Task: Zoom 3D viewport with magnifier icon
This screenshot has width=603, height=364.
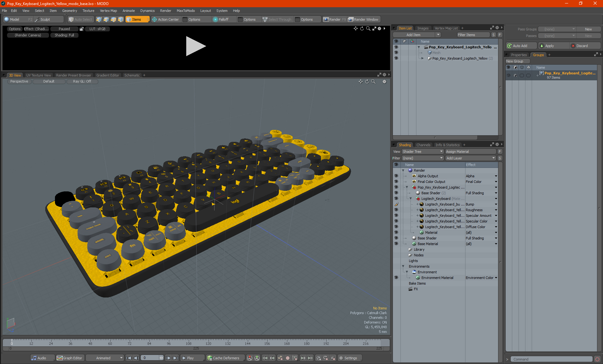Action: pyautogui.click(x=373, y=82)
